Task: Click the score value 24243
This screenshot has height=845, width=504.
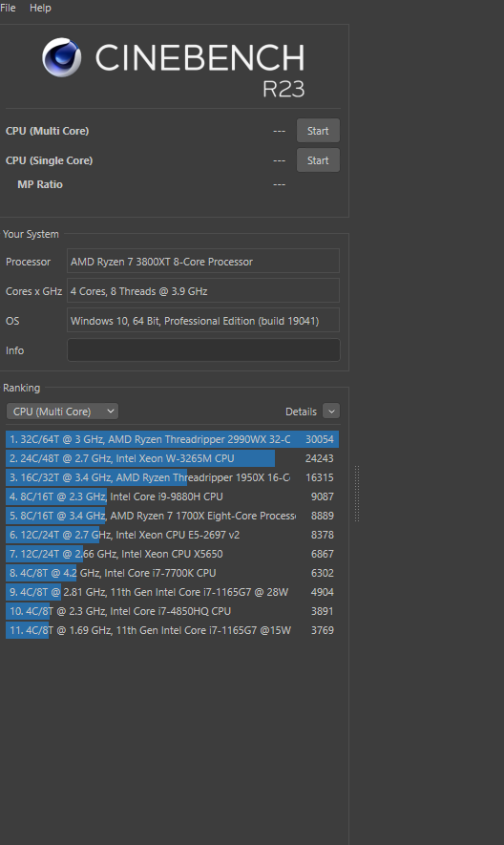Action: coord(320,458)
